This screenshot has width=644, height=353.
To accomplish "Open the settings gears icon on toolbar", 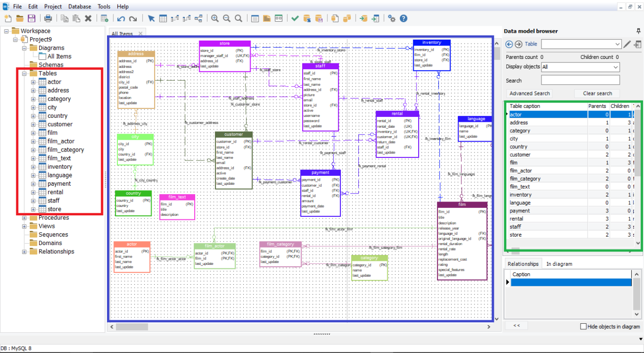I will click(x=391, y=18).
